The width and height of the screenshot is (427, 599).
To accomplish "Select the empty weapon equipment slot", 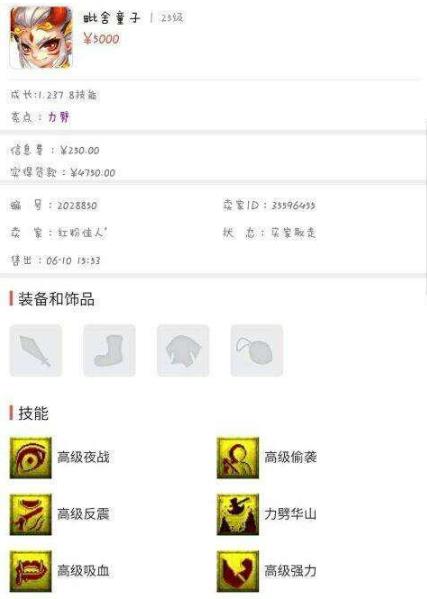I will click(x=36, y=351).
